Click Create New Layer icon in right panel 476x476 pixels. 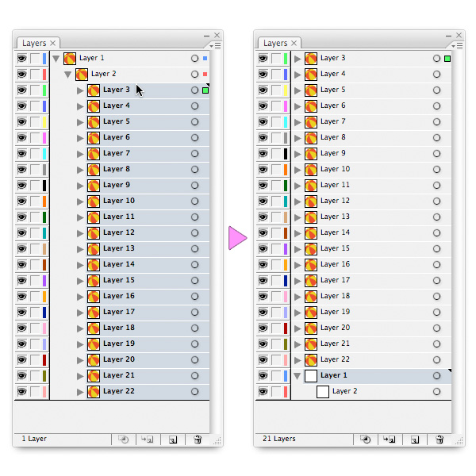coord(415,440)
